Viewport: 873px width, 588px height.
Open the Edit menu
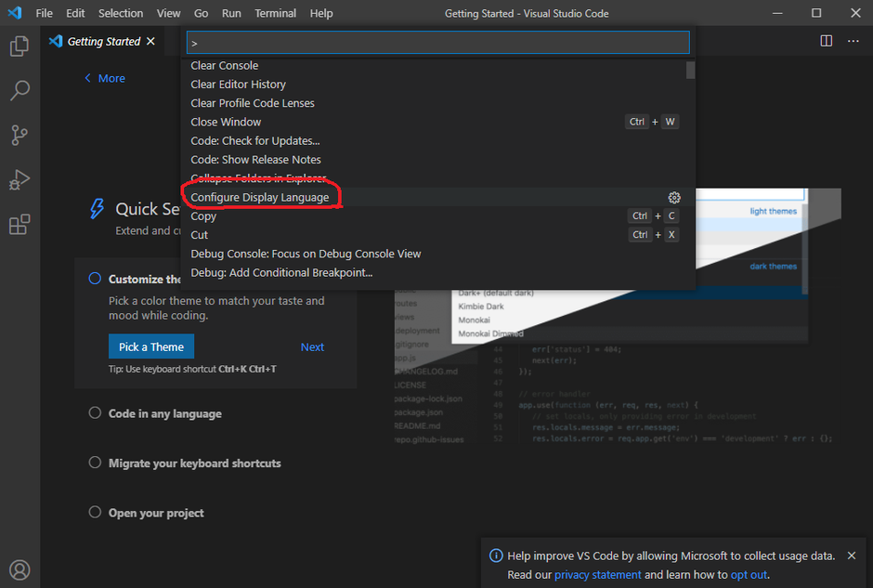tap(75, 13)
